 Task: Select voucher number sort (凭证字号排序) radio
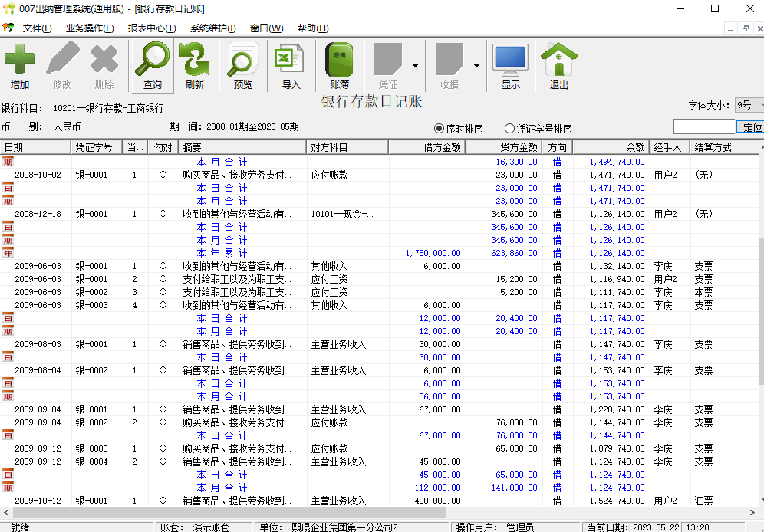point(509,129)
